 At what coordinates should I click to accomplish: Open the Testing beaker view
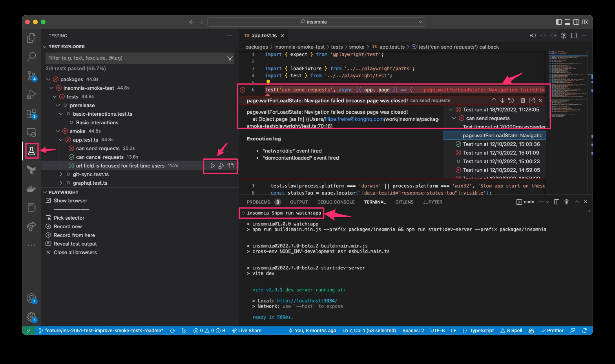click(x=31, y=151)
